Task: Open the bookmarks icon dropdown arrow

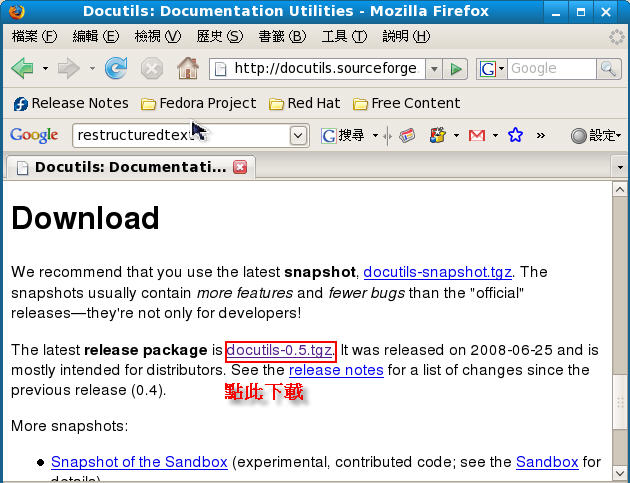Action: [x=456, y=135]
